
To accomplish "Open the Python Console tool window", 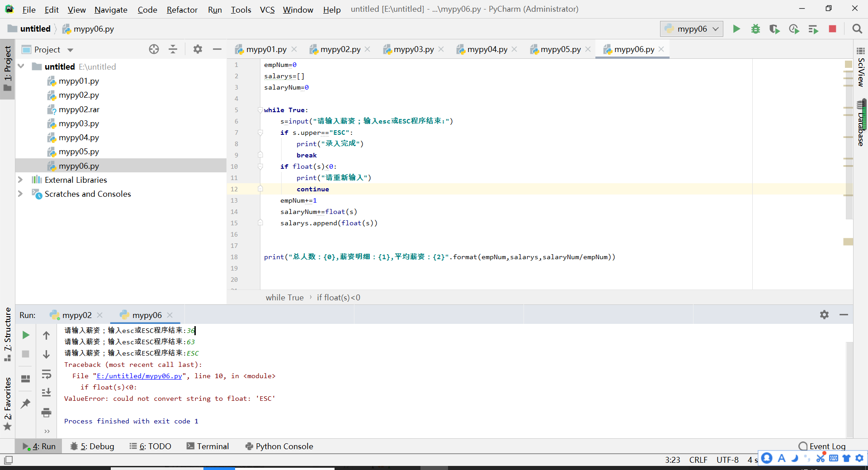I will coord(279,446).
